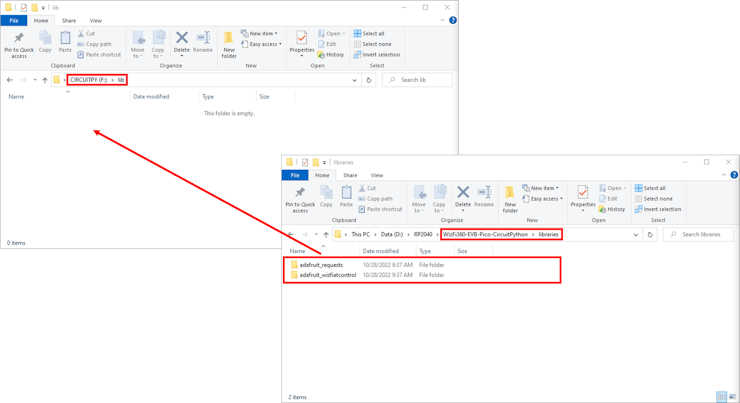The height and width of the screenshot is (403, 740).
Task: Switch to large icons view in libraries window
Action: click(732, 397)
